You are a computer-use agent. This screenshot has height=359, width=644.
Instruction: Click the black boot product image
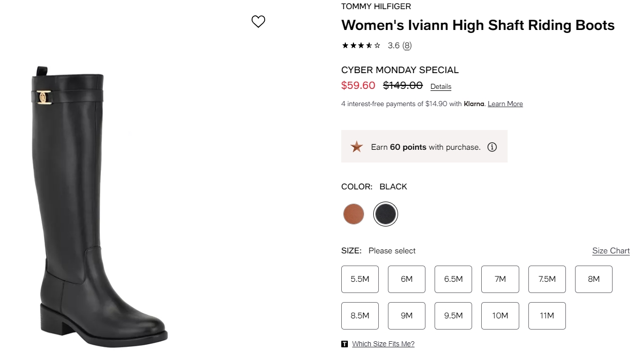point(99,206)
